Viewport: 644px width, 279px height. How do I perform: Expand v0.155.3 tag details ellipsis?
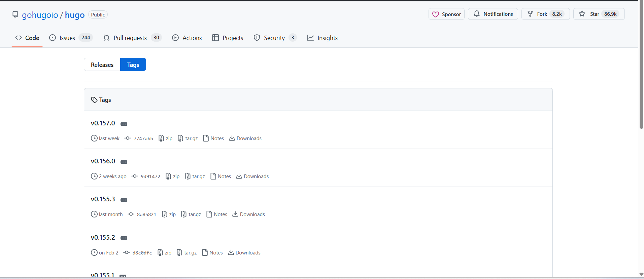[124, 200]
